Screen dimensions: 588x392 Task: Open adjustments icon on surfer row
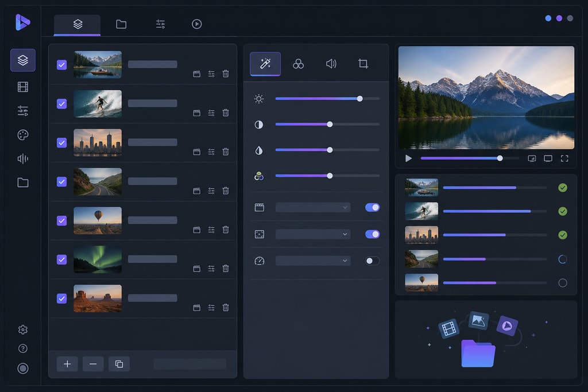pos(211,113)
